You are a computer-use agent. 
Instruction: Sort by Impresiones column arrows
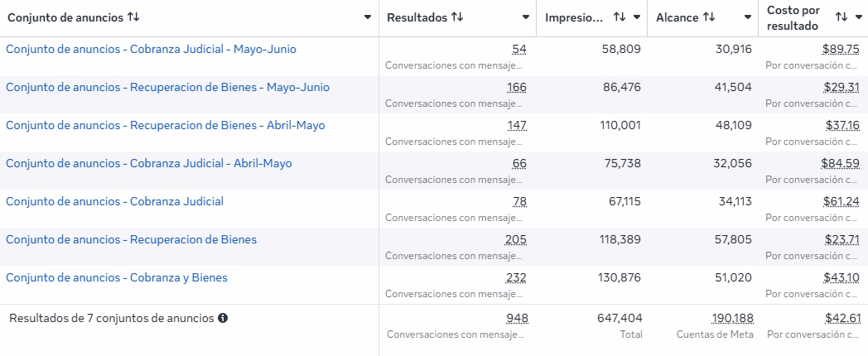(x=620, y=17)
